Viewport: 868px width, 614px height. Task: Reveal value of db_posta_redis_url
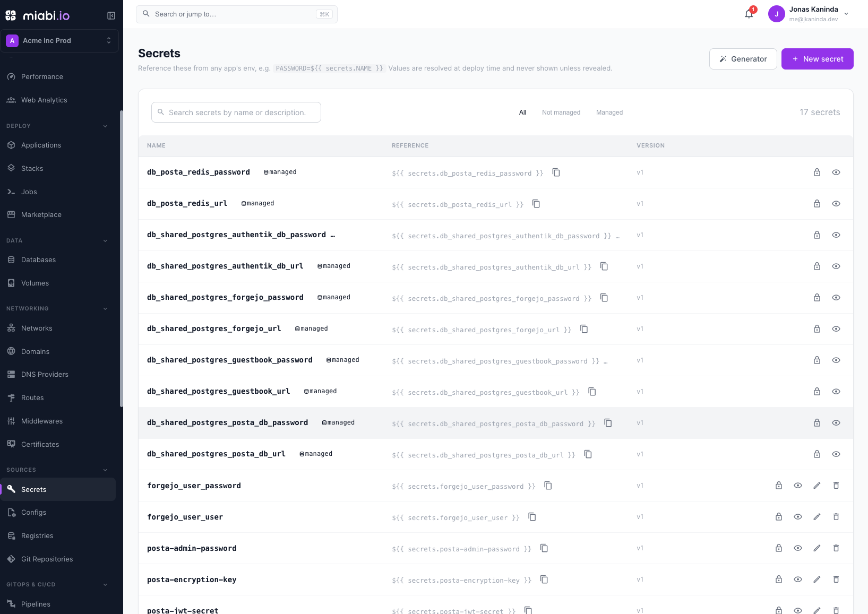coord(836,204)
